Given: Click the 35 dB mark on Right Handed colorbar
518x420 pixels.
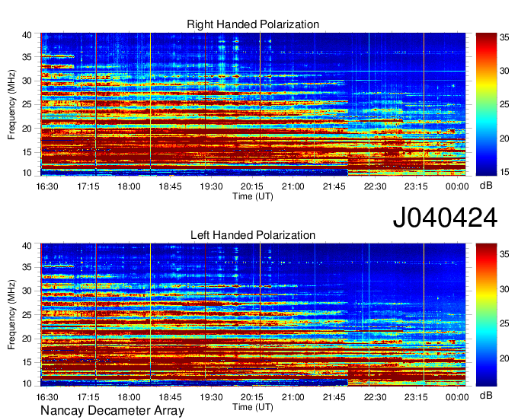Looking at the screenshot, I should (x=504, y=37).
